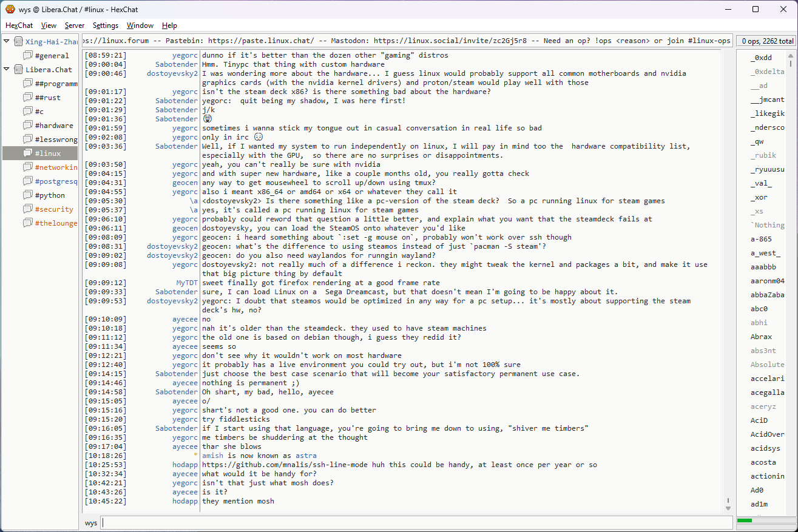Open the Server menu
The image size is (798, 532).
point(75,25)
